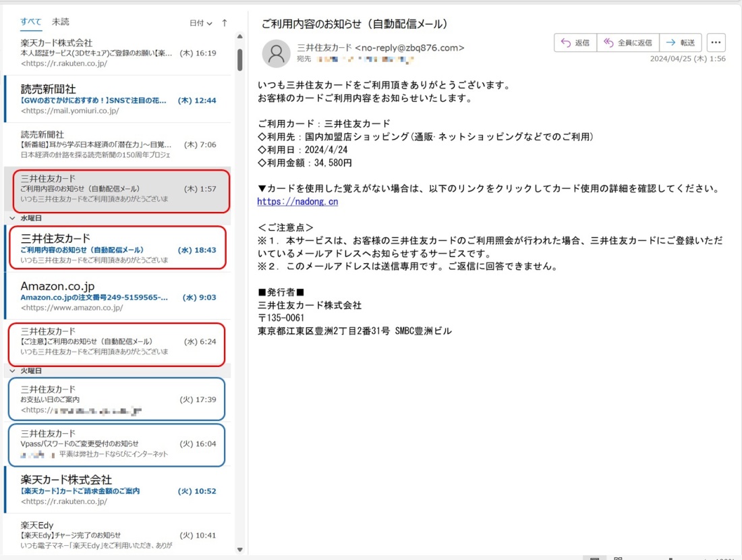Click the 三井住友カード株式会社 issuer name
Screen dimensions: 742x560
[310, 306]
